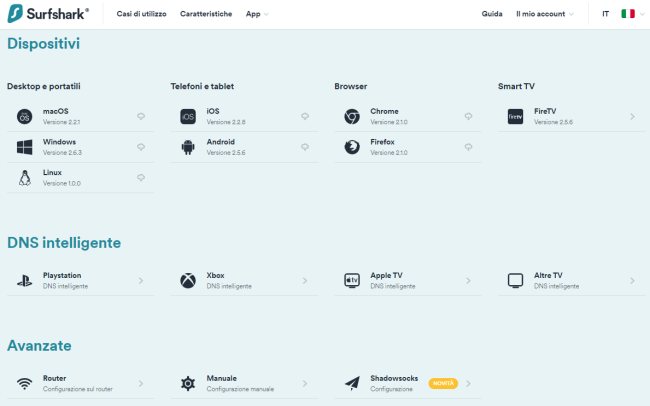Click the Android robot icon

(188, 147)
